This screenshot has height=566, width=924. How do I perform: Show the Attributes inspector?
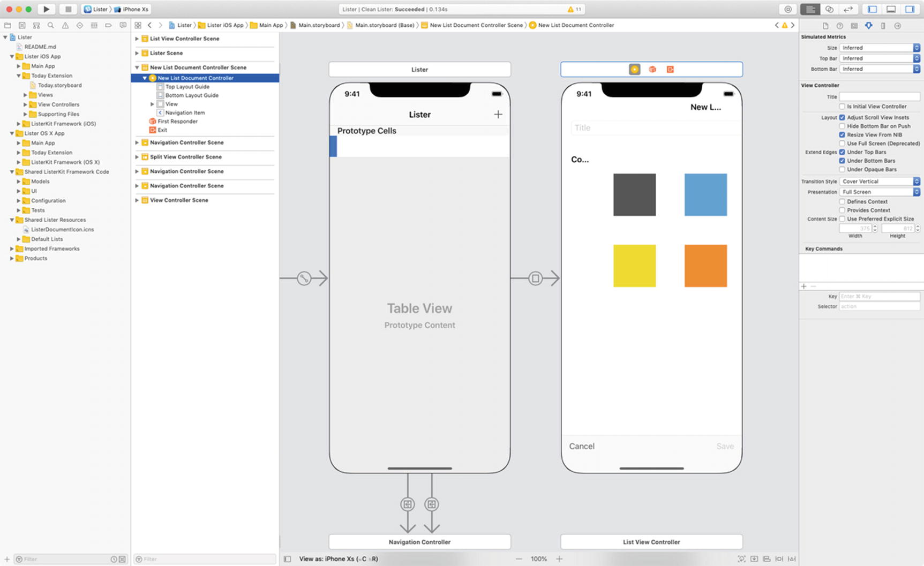pos(868,26)
